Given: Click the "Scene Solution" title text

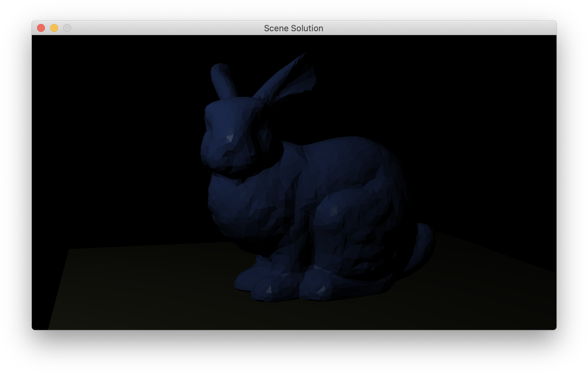Looking at the screenshot, I should [294, 28].
